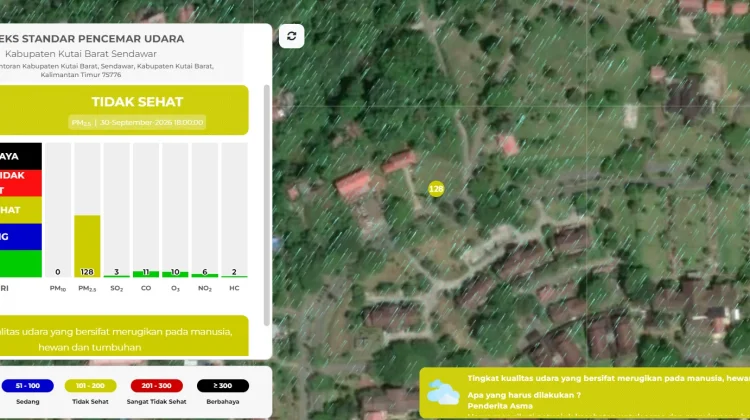Screen dimensions: 750x420
Task: Click the red scale band on the chart
Action: tap(21, 183)
